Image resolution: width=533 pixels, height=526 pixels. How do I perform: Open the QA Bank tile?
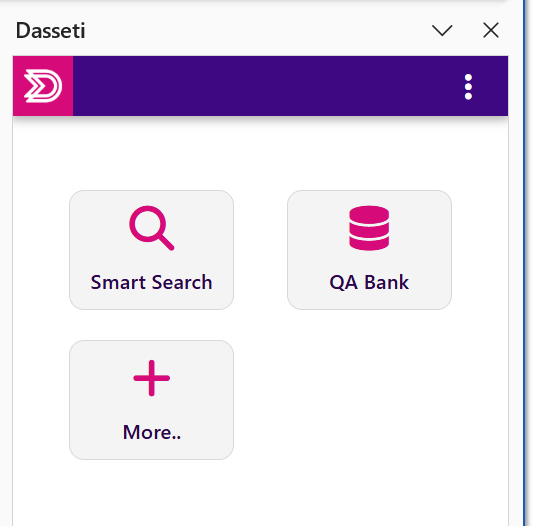pyautogui.click(x=369, y=250)
